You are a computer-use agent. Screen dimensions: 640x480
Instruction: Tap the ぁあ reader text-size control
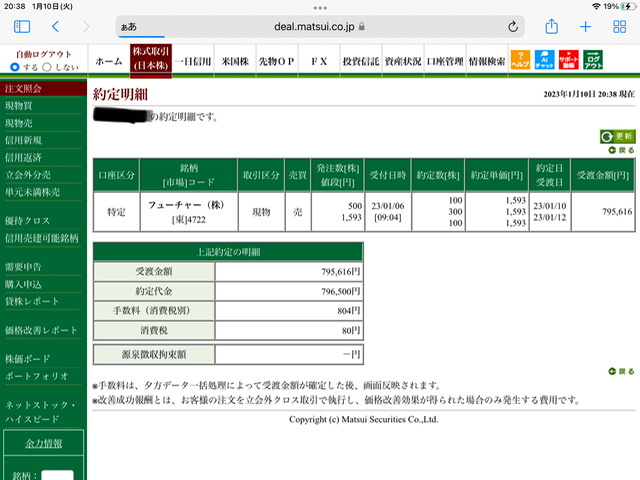(129, 27)
